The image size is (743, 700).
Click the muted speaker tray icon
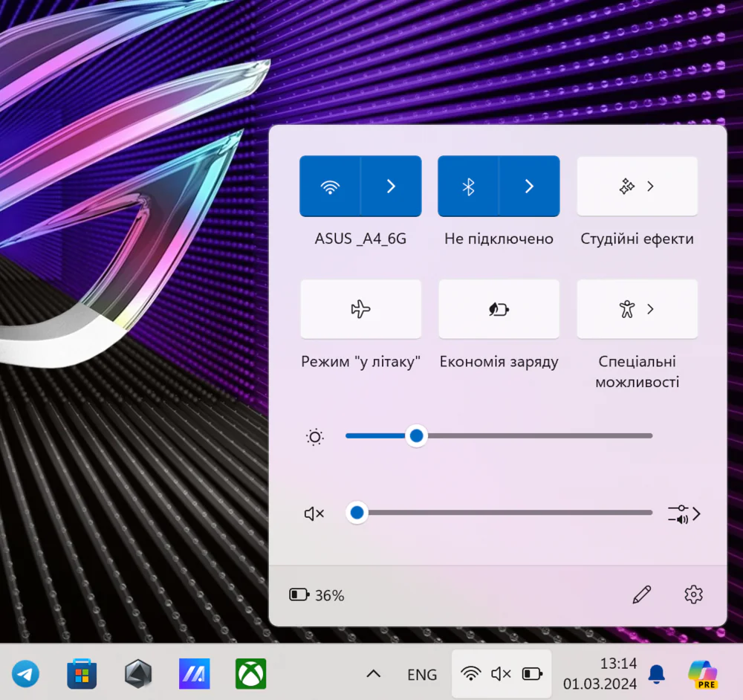coord(501,673)
